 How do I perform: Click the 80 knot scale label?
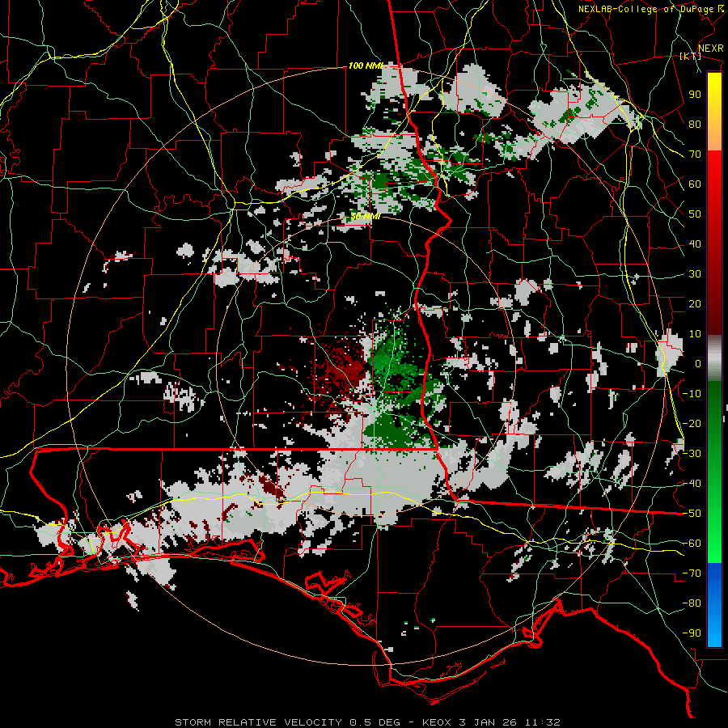[x=695, y=125]
